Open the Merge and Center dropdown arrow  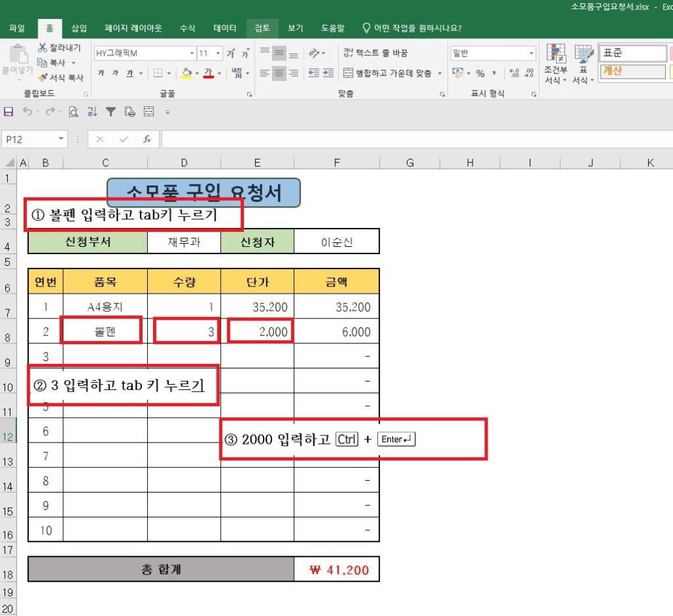point(440,74)
